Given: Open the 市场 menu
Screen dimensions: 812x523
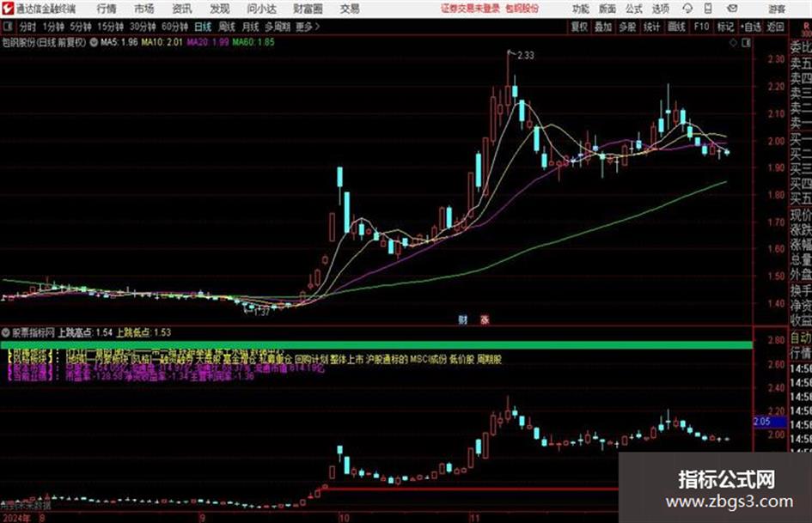Looking at the screenshot, I should click(144, 9).
